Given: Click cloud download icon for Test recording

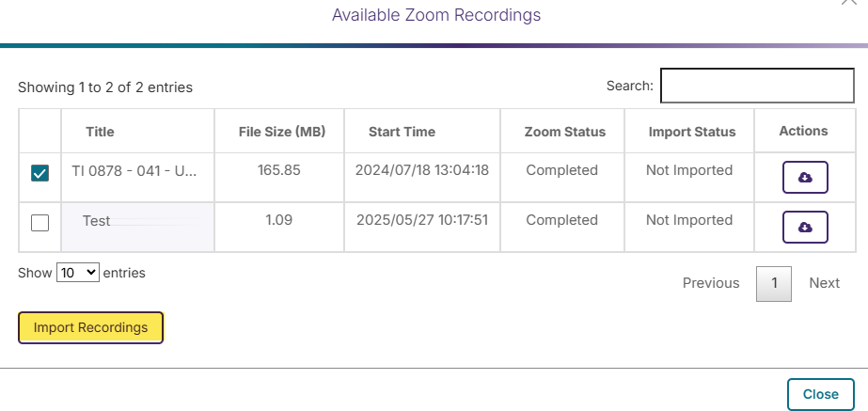Looking at the screenshot, I should [x=805, y=227].
